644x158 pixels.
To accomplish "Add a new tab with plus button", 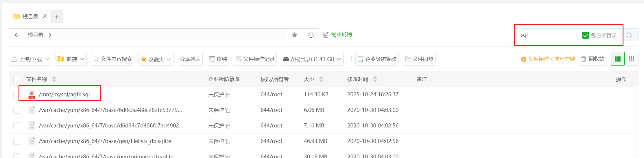I will (x=57, y=17).
